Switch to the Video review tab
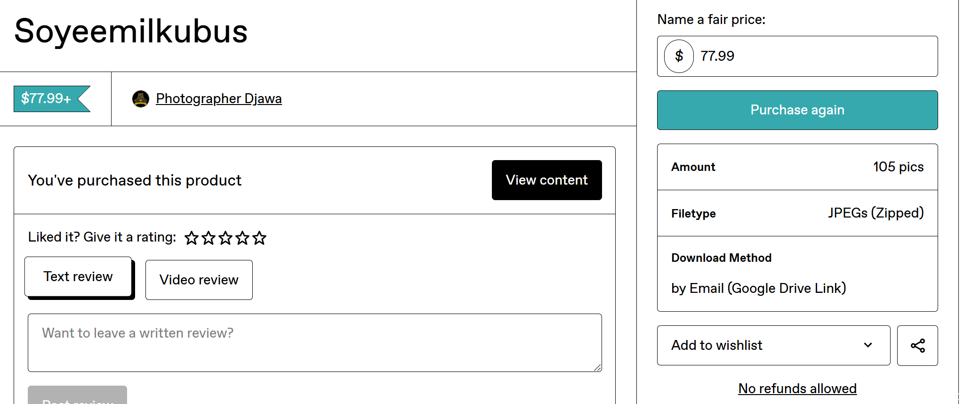Viewport: 980px width, 404px height. pos(199,280)
